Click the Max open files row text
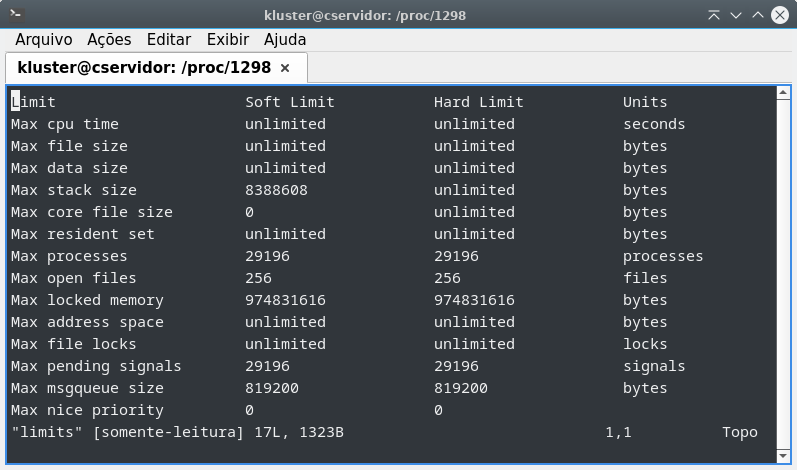Viewport: 797px width, 470px height. point(73,278)
